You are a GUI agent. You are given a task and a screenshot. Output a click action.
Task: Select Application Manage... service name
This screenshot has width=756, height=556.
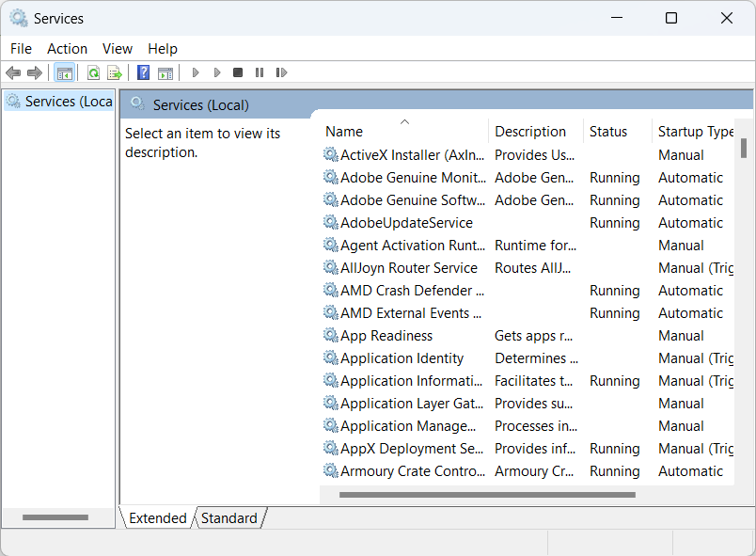408,426
